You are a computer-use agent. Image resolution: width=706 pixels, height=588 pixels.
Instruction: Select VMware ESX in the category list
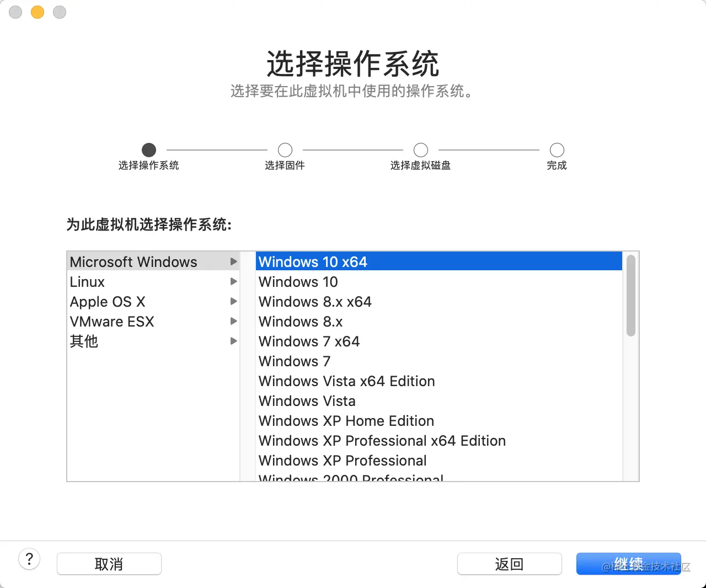point(153,321)
